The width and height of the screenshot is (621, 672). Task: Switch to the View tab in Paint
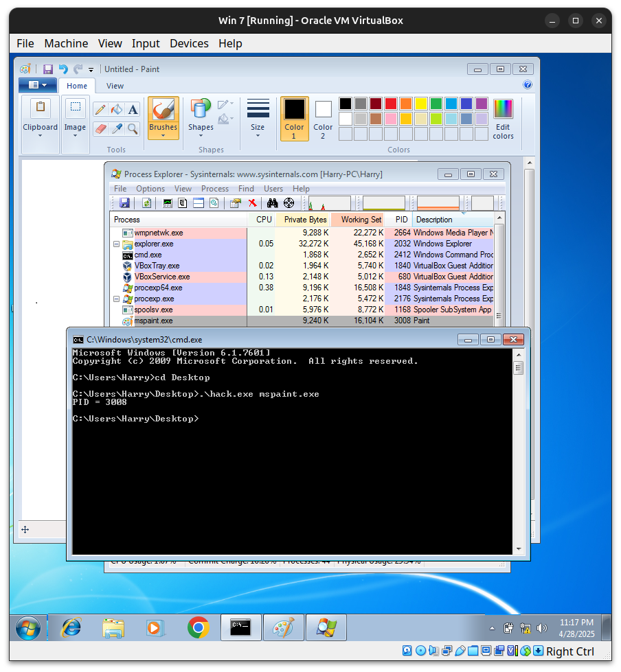click(115, 86)
